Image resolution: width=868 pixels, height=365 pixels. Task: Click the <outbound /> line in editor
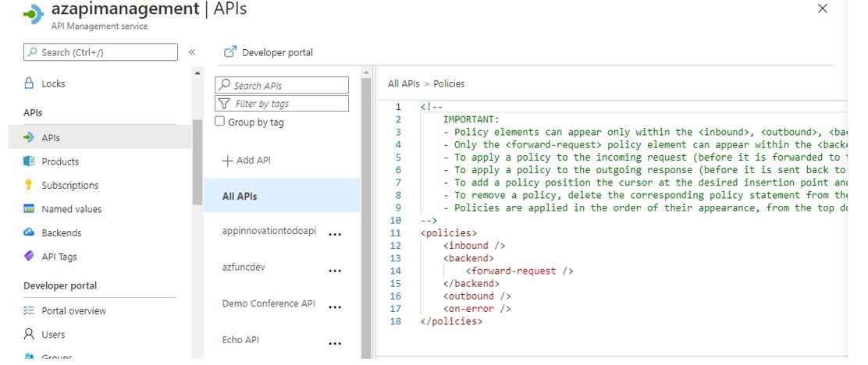477,296
